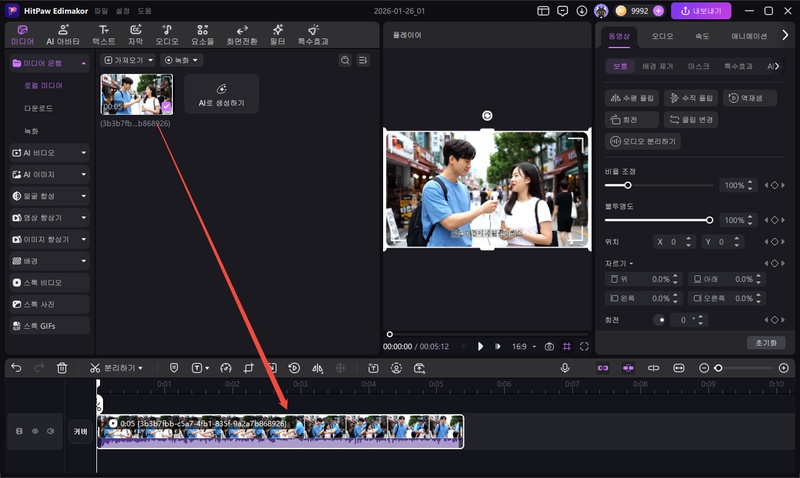Toggle the purple magnet snapping icon
Image resolution: width=800 pixels, height=478 pixels.
[628, 368]
